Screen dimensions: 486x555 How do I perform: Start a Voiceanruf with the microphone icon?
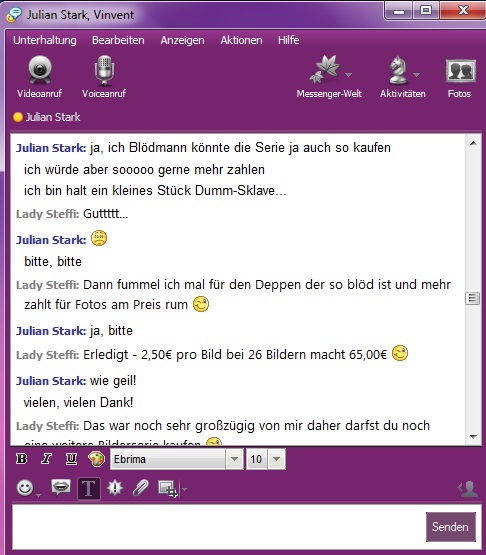click(x=104, y=70)
